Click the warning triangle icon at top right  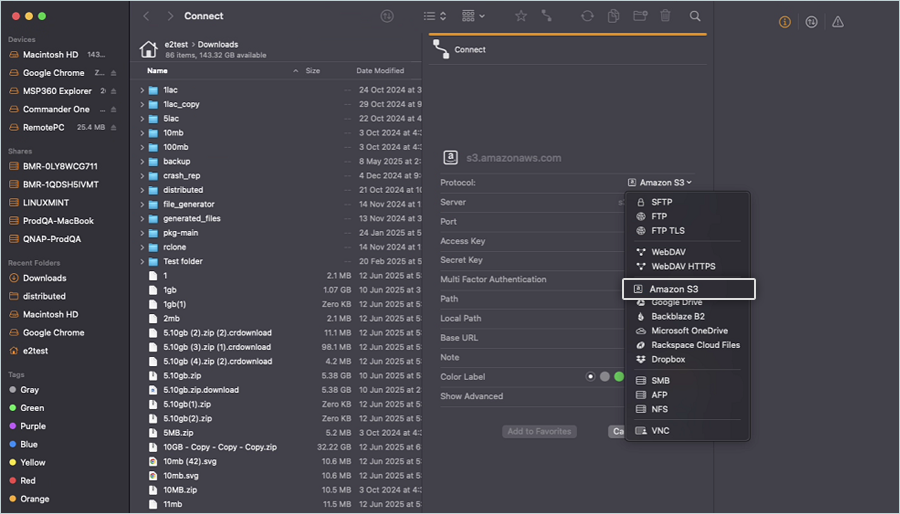[838, 22]
